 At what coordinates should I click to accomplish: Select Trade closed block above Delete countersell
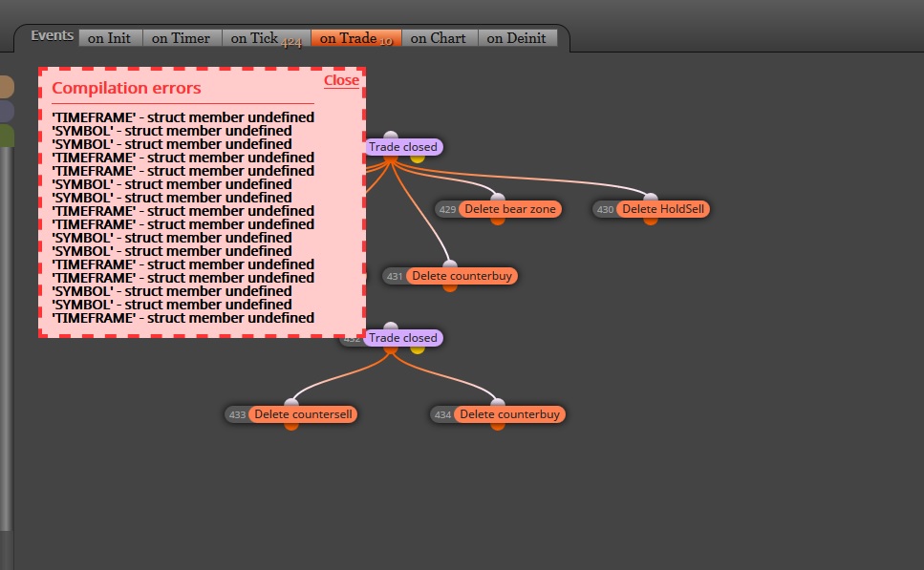click(x=403, y=338)
